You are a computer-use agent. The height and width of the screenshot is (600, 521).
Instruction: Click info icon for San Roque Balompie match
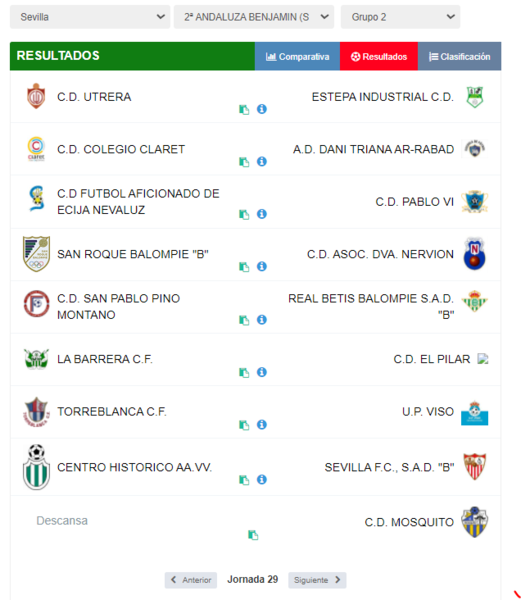262,266
